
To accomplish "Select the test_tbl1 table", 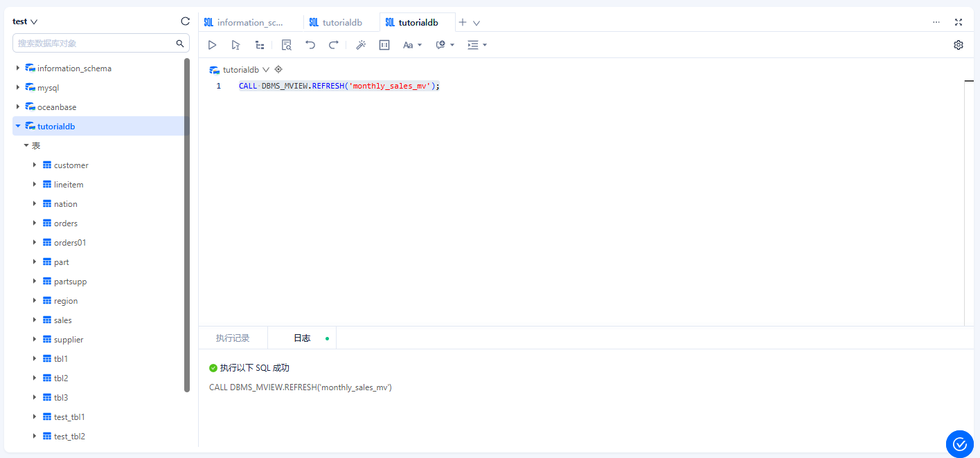I will point(69,417).
